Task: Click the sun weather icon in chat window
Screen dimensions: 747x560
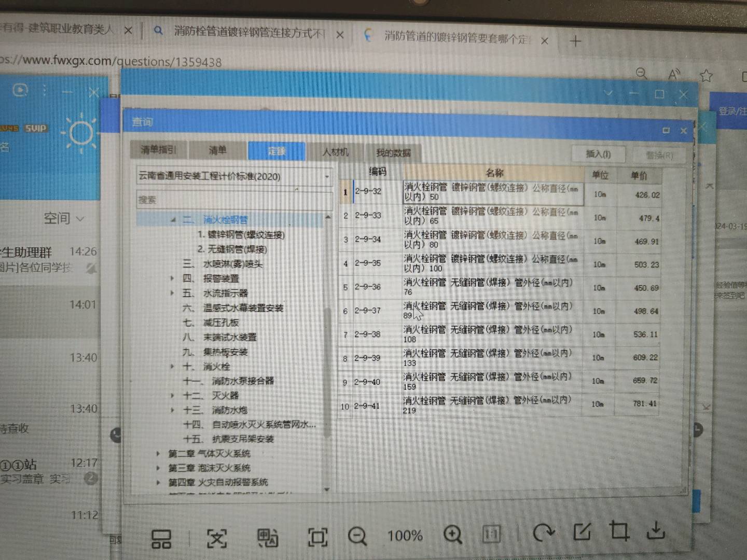Action: 80,133
